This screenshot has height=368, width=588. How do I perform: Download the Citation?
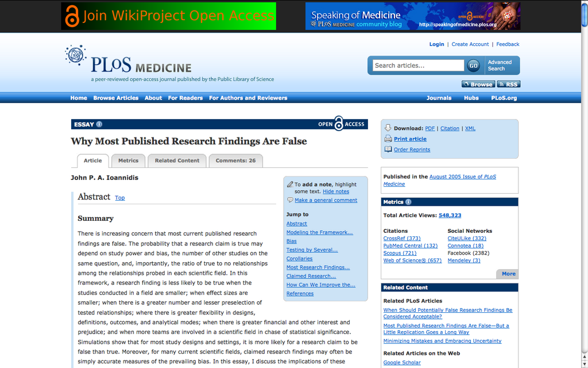pos(450,128)
